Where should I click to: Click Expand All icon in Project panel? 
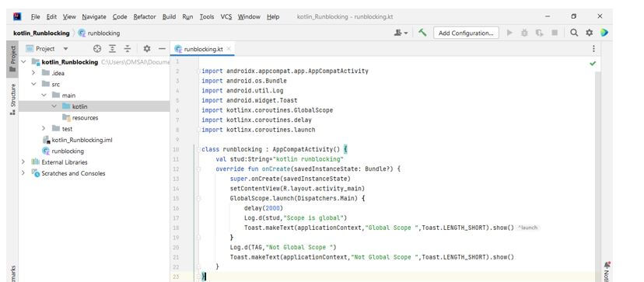click(x=112, y=49)
